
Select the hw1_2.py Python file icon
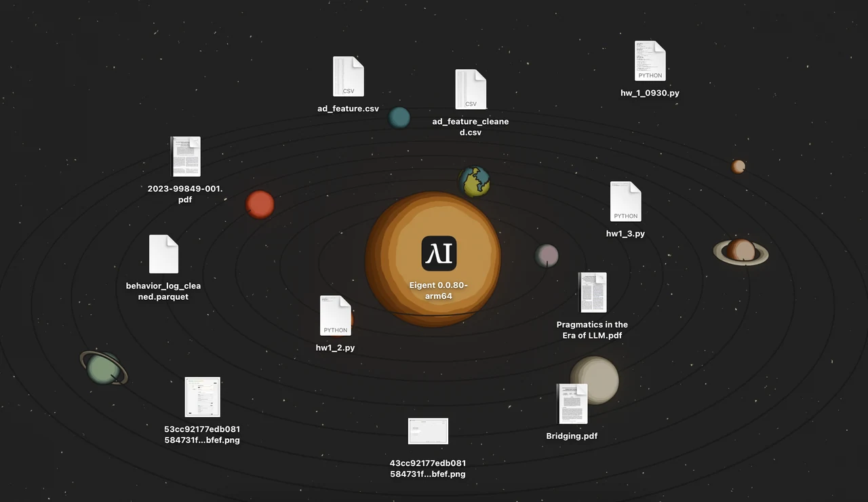tap(335, 315)
